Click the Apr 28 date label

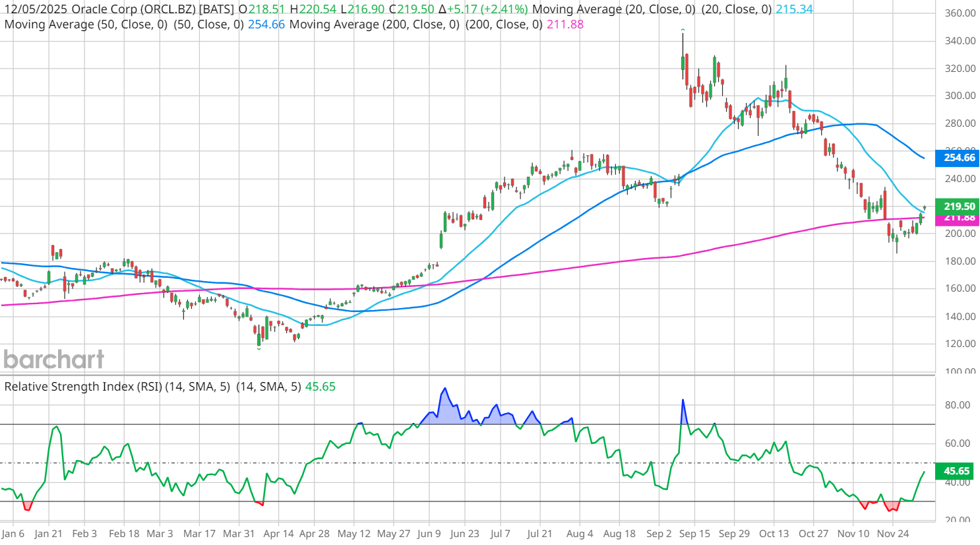click(314, 534)
